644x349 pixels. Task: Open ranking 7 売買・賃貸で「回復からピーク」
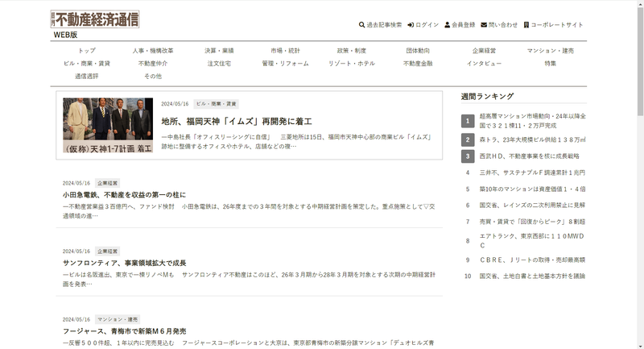532,222
